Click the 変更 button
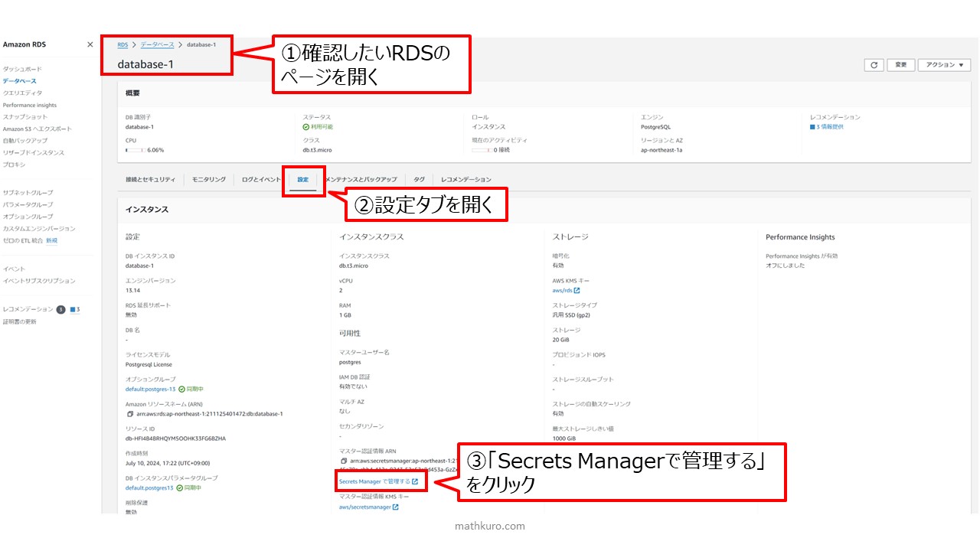 pyautogui.click(x=900, y=65)
